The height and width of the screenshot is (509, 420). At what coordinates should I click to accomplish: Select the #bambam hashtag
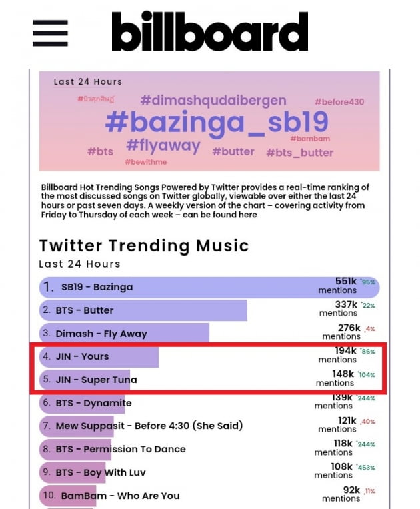coord(310,139)
